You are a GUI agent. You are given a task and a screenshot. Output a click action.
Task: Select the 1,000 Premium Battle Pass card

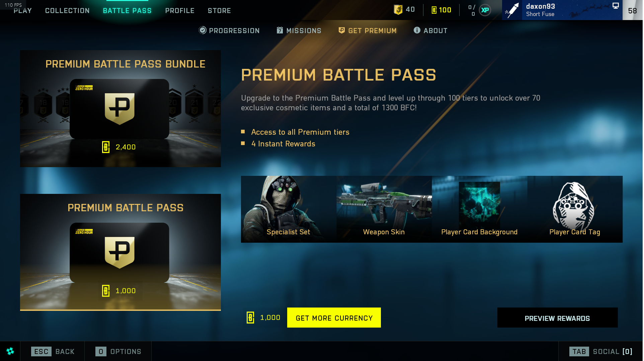[120, 252]
